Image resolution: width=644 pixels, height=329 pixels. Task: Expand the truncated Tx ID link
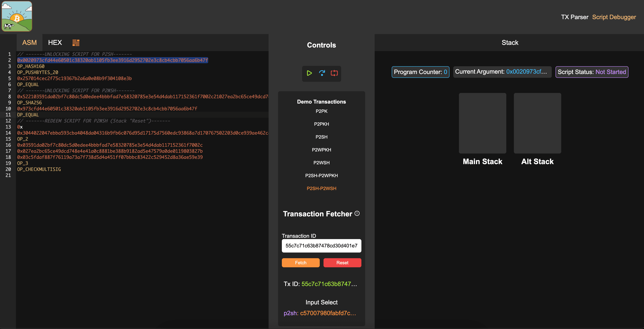329,284
